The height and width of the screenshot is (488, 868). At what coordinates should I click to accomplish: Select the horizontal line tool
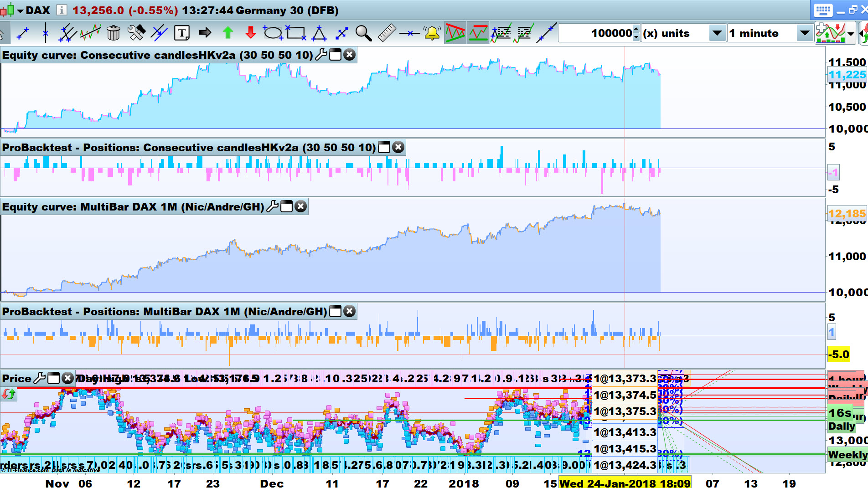click(409, 33)
